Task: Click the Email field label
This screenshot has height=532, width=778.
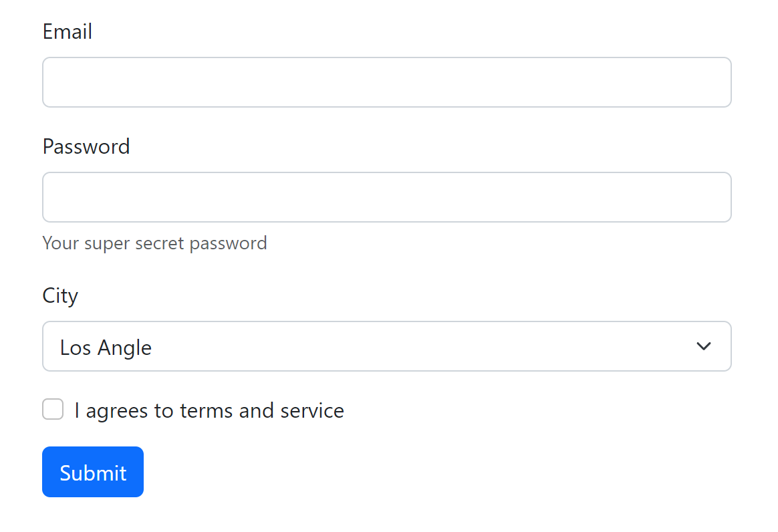Action: pyautogui.click(x=68, y=31)
